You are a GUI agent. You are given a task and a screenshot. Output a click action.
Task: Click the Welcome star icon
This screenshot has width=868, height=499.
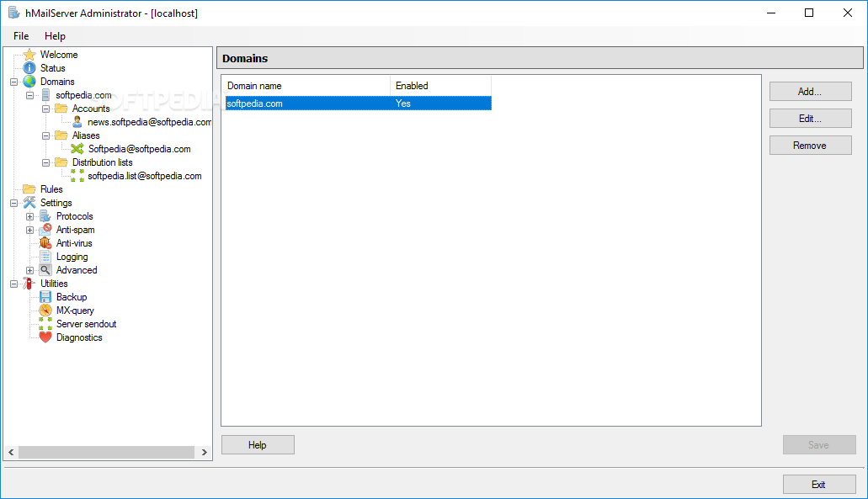[x=29, y=54]
